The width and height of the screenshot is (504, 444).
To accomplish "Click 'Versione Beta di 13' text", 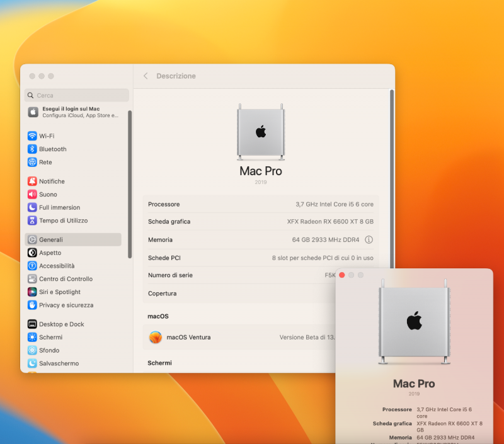I will 307,338.
